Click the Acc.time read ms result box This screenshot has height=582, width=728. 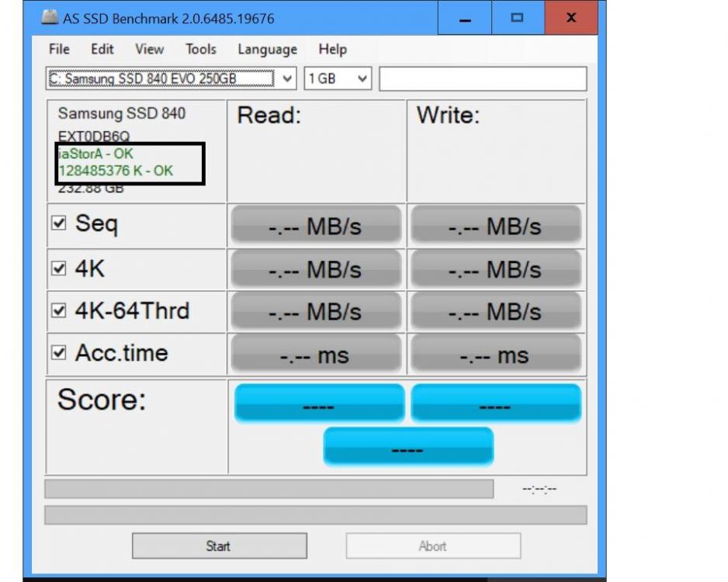pos(316,354)
